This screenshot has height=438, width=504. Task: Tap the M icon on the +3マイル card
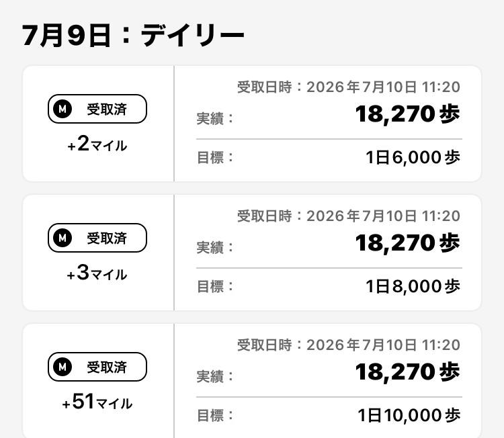[x=62, y=238]
